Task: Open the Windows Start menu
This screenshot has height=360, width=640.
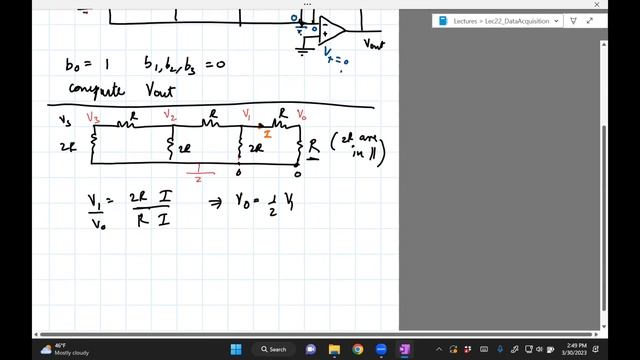Action: coord(236,349)
